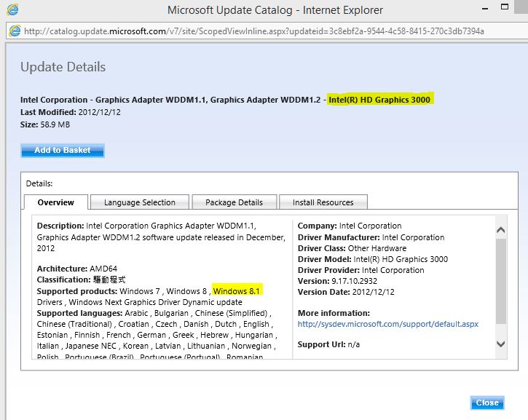The width and height of the screenshot is (528, 420).
Task: Click the Driver Class Other Hardware entry
Action: 352,248
